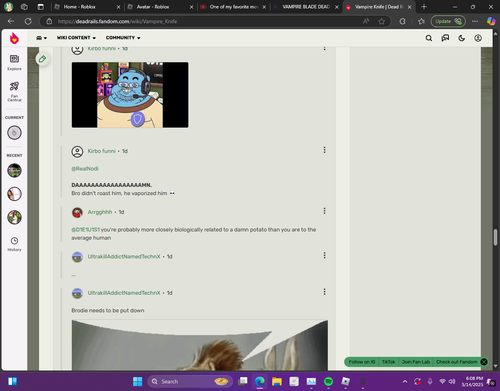This screenshot has width=500, height=391.
Task: Open the wiki search magnifier icon
Action: point(429,38)
